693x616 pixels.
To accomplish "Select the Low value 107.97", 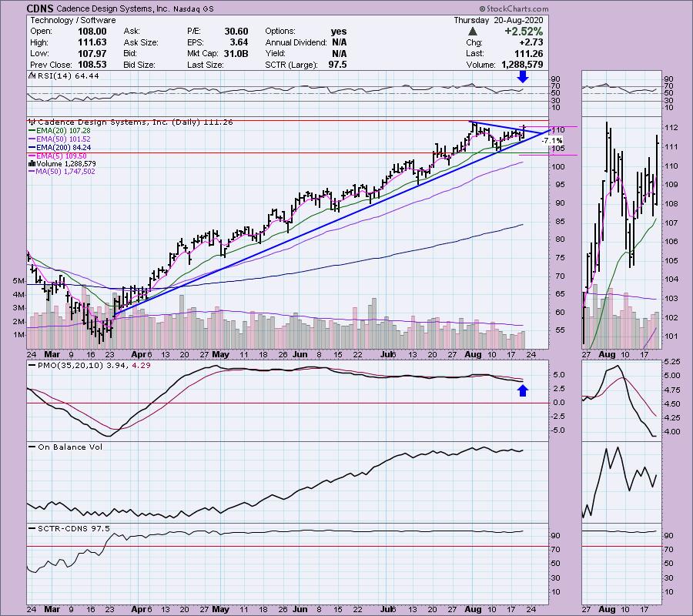I will [x=92, y=53].
